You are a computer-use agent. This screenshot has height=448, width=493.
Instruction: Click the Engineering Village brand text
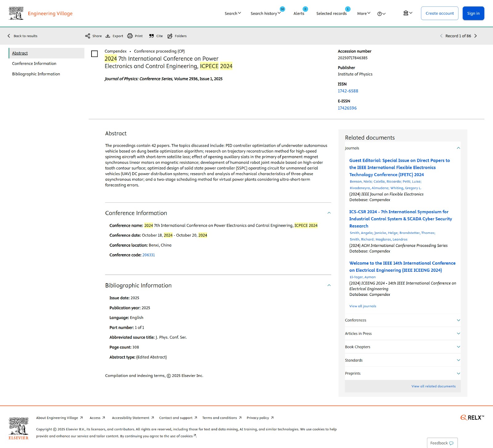(50, 14)
